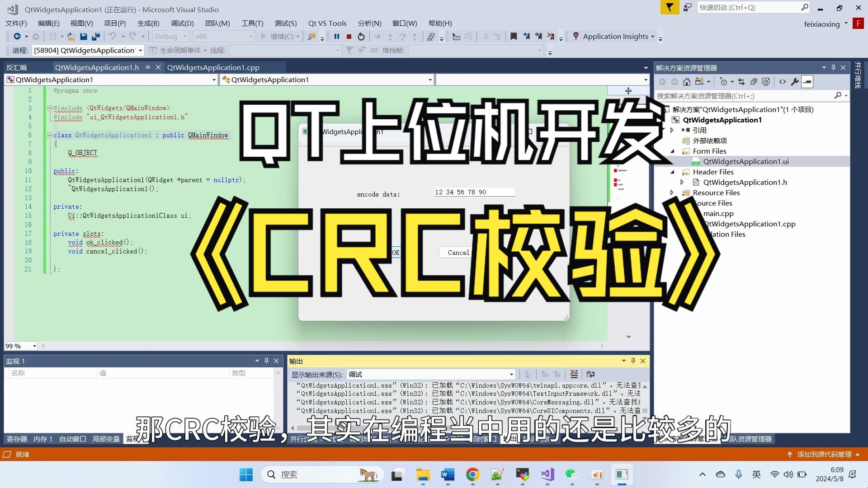Viewport: 868px width, 488px height.
Task: Click 添加到源代码管理 in status bar
Action: [823, 455]
